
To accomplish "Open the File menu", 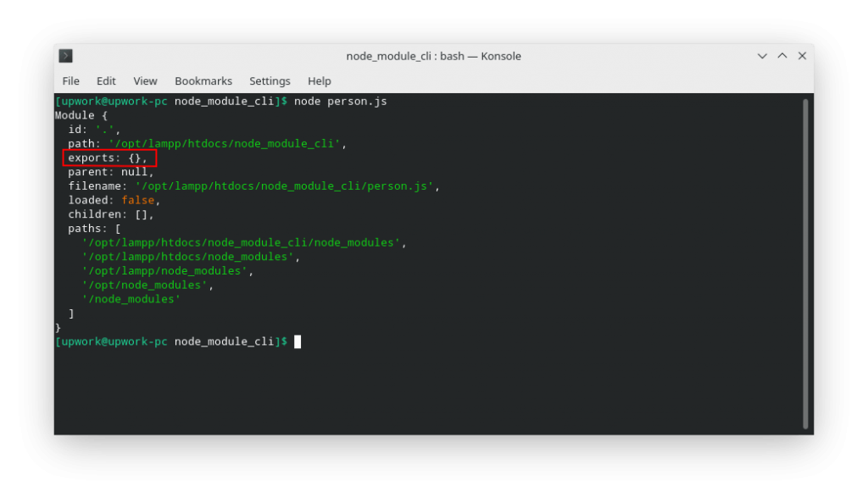I will coord(70,80).
